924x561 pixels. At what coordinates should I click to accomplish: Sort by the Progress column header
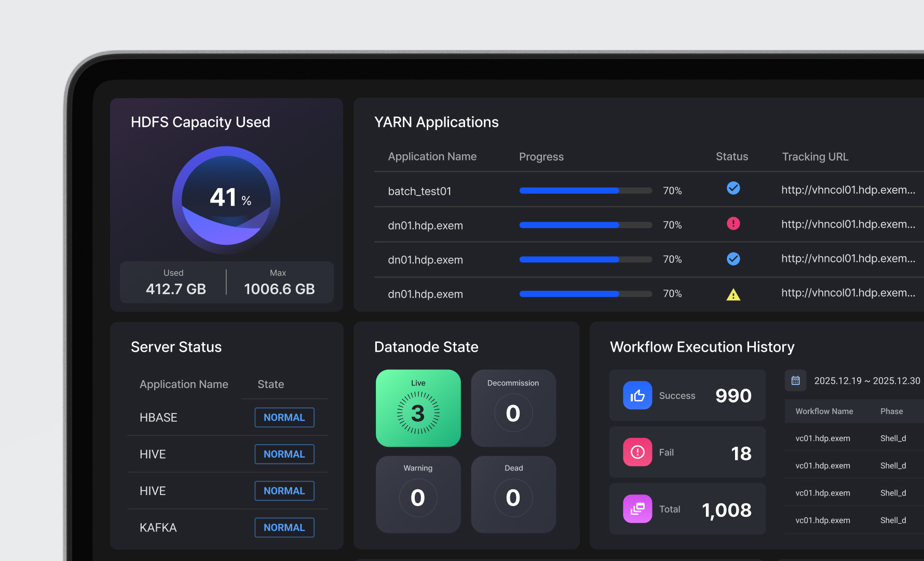tap(541, 157)
